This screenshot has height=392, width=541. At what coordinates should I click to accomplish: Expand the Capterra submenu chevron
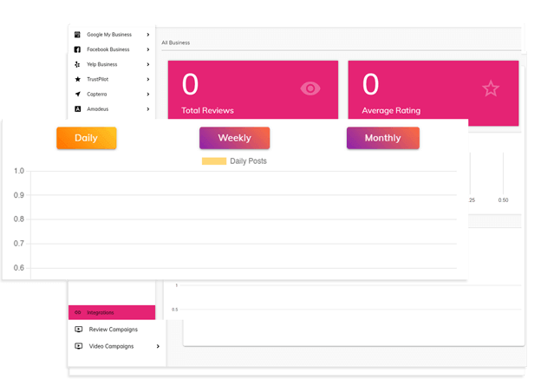(148, 94)
